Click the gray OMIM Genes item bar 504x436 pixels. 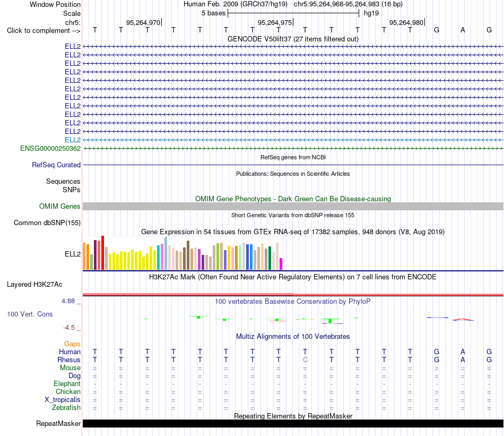coord(293,206)
